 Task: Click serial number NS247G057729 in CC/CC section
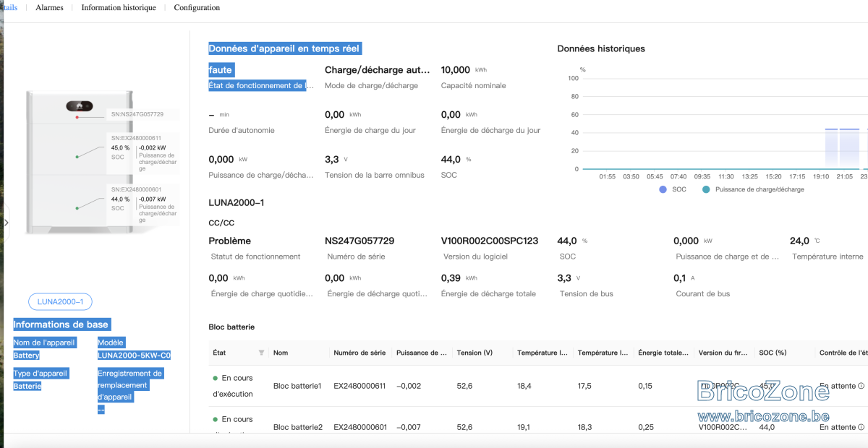(359, 241)
